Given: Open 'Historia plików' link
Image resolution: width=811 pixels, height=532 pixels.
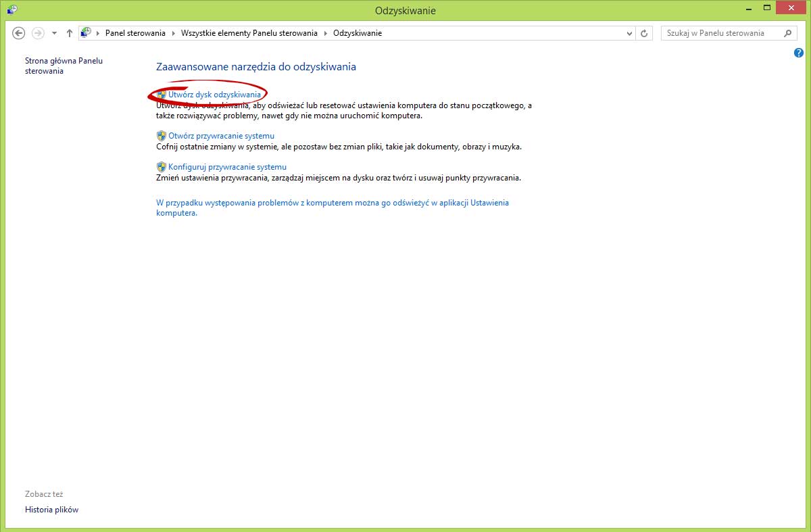Looking at the screenshot, I should [52, 510].
